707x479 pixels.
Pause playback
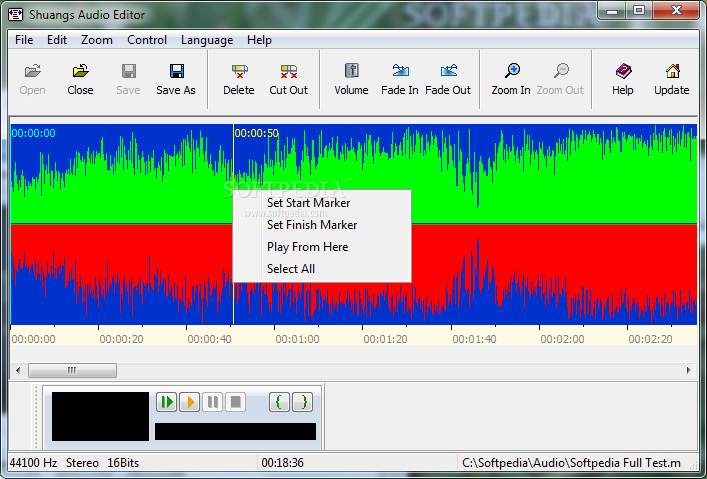pos(213,401)
